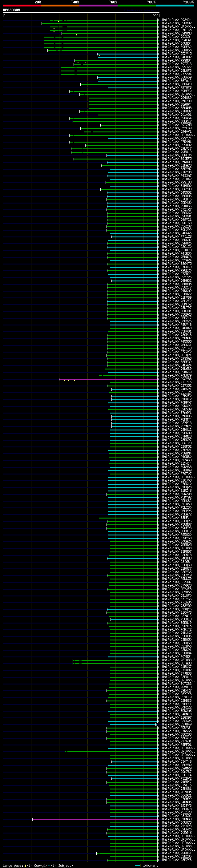
Task: Select the UniRef100_Q174G8 label
Action: point(176,460)
